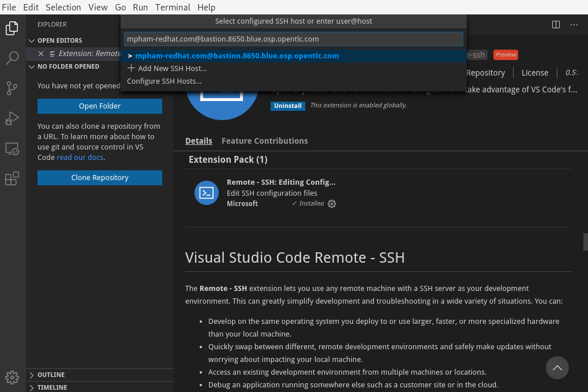Image resolution: width=588 pixels, height=392 pixels.
Task: Click the Open Folder button
Action: click(x=100, y=106)
